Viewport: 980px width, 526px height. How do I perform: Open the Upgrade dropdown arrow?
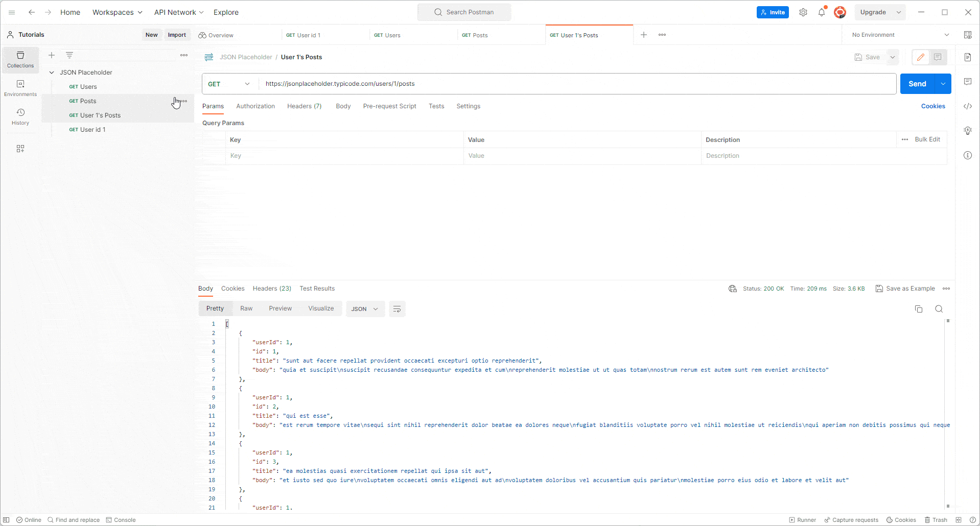(899, 12)
